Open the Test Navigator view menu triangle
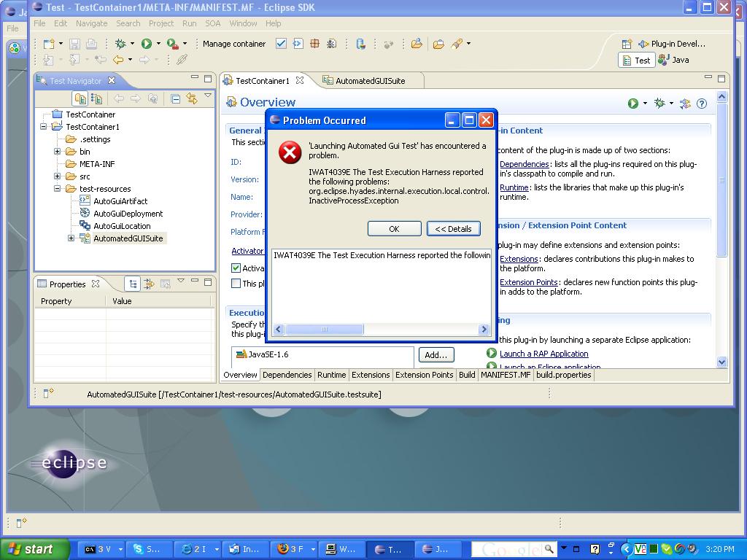The image size is (747, 560). (x=208, y=96)
